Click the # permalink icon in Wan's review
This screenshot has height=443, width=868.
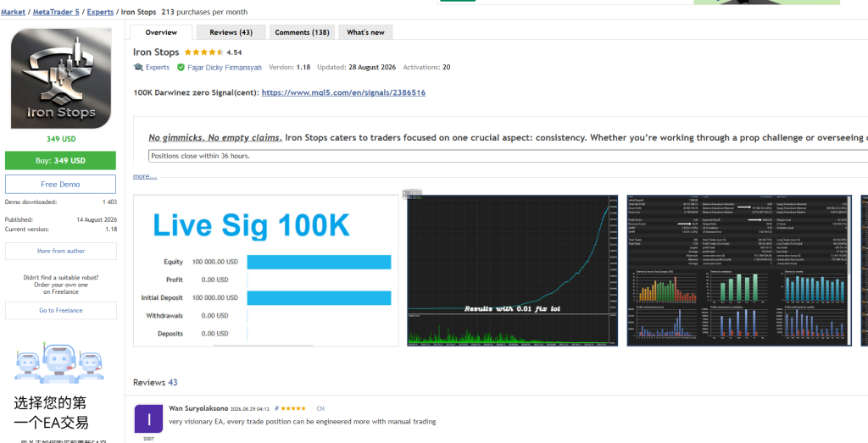coord(276,409)
